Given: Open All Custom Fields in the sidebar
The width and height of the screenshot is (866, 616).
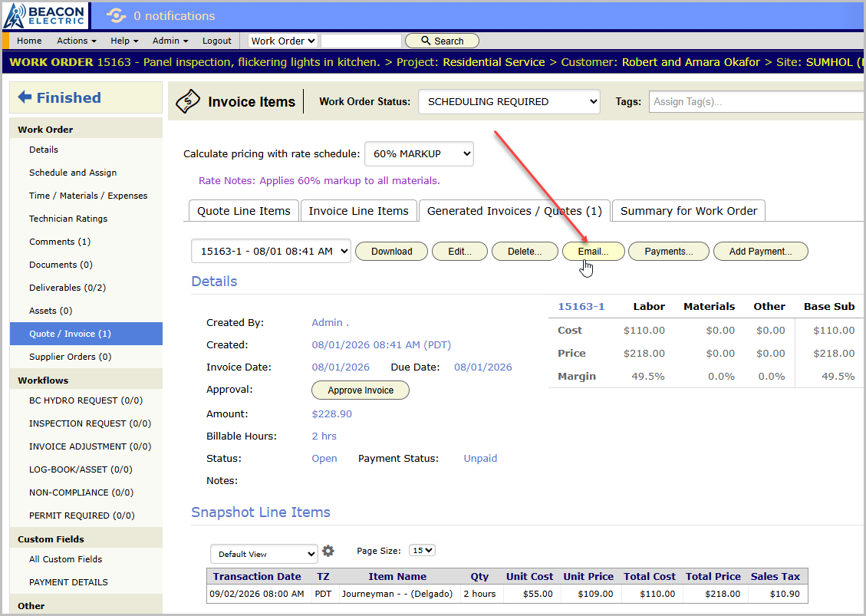Looking at the screenshot, I should [x=66, y=559].
